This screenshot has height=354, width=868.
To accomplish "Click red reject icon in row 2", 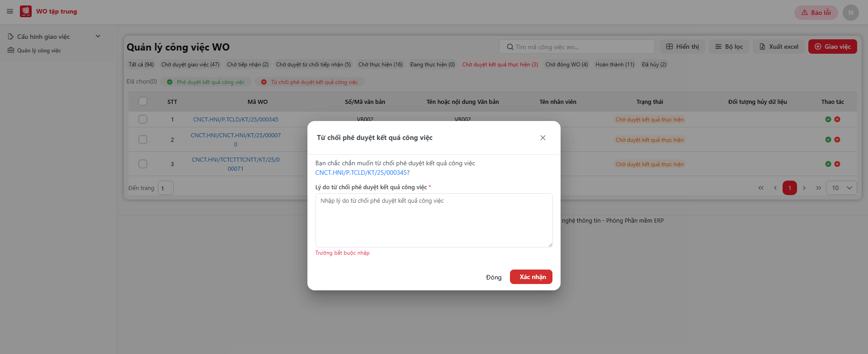I will click(837, 140).
